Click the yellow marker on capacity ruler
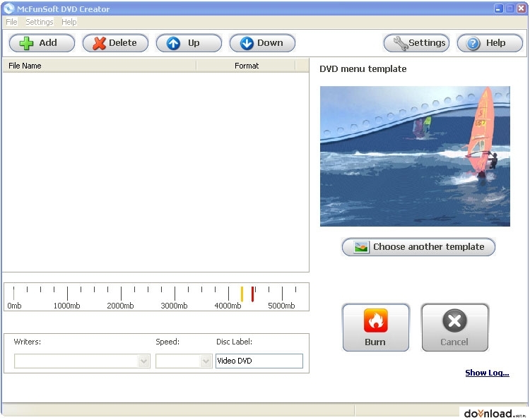The height and width of the screenshot is (420, 530). [x=242, y=294]
